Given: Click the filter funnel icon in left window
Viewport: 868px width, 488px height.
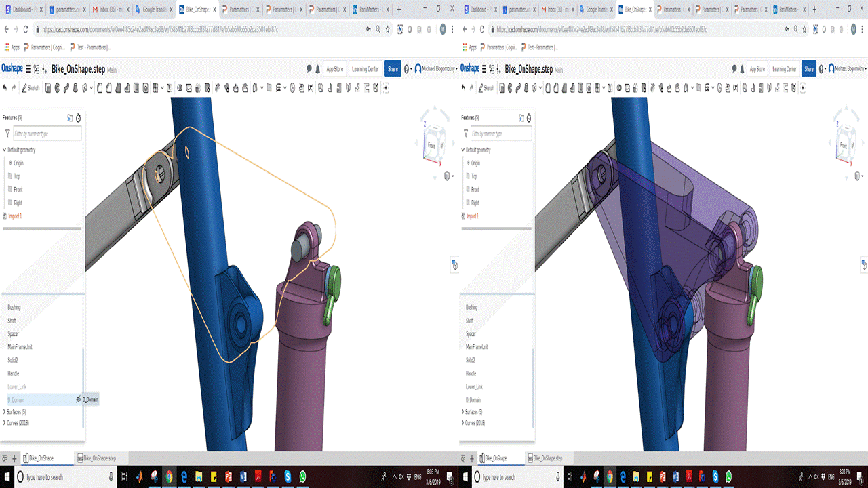Looking at the screenshot, I should coord(7,134).
